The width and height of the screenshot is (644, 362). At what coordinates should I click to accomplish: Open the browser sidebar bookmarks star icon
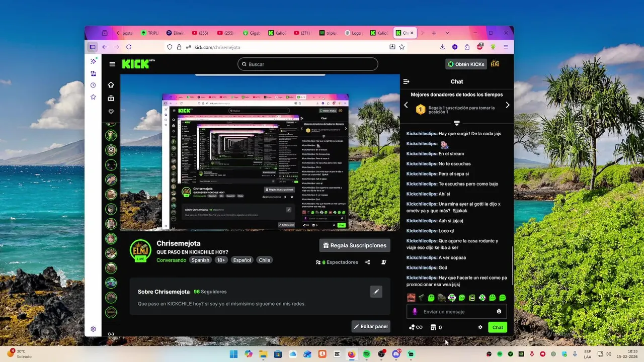tap(93, 97)
